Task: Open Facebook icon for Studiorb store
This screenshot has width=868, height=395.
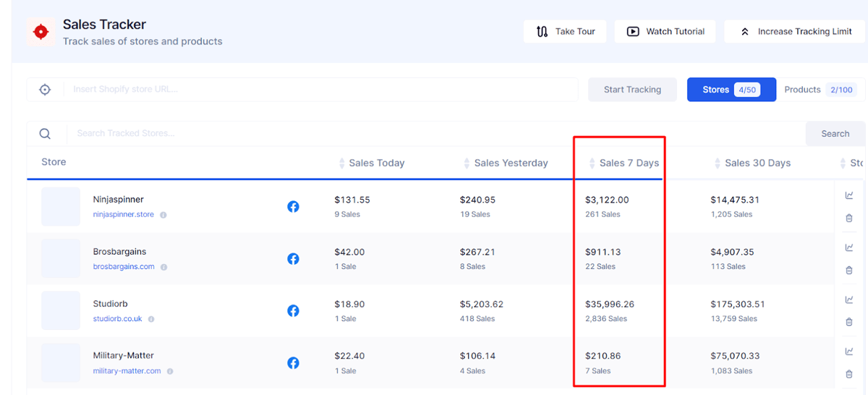Action: 293,311
